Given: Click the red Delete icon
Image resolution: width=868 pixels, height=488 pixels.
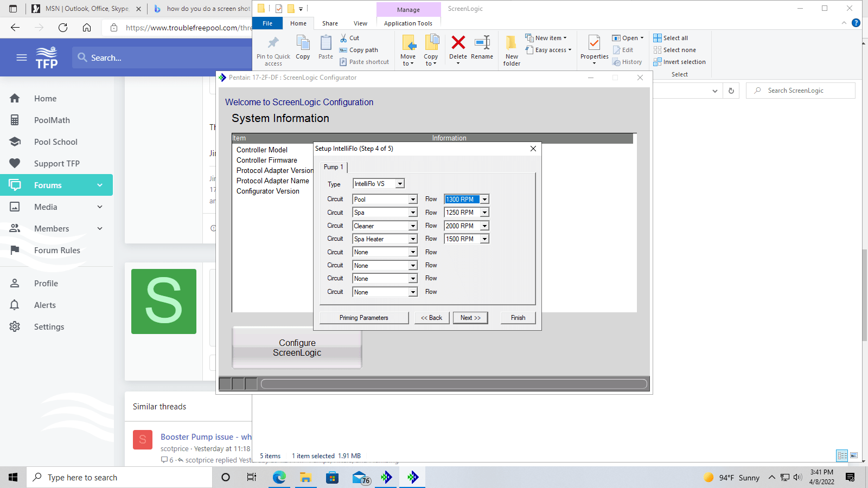Looking at the screenshot, I should 458,43.
